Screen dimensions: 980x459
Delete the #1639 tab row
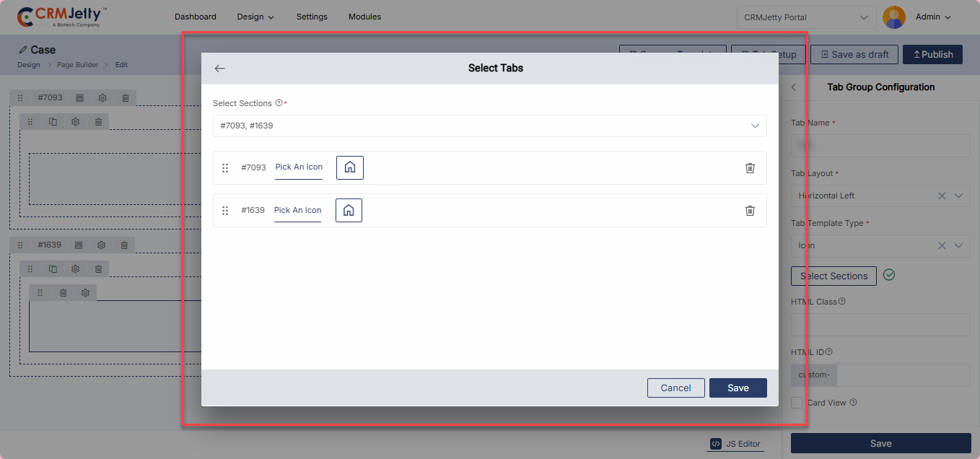[750, 211]
